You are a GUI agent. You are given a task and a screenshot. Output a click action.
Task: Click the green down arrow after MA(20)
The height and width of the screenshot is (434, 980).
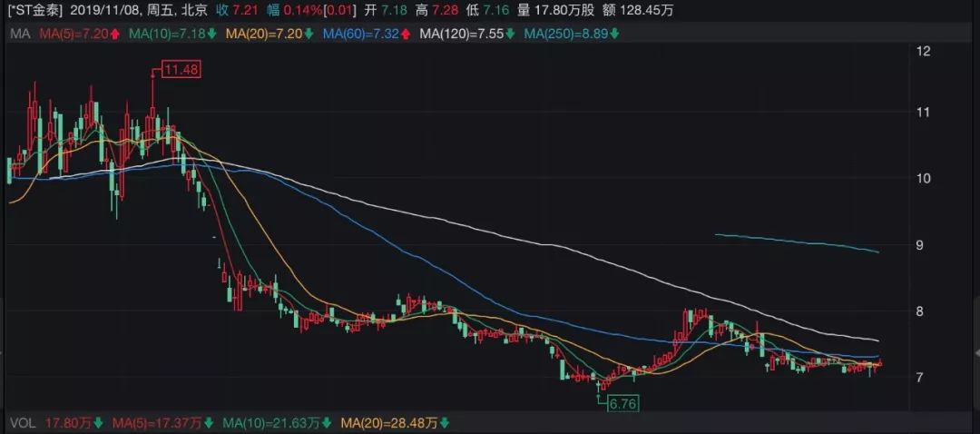tap(309, 34)
